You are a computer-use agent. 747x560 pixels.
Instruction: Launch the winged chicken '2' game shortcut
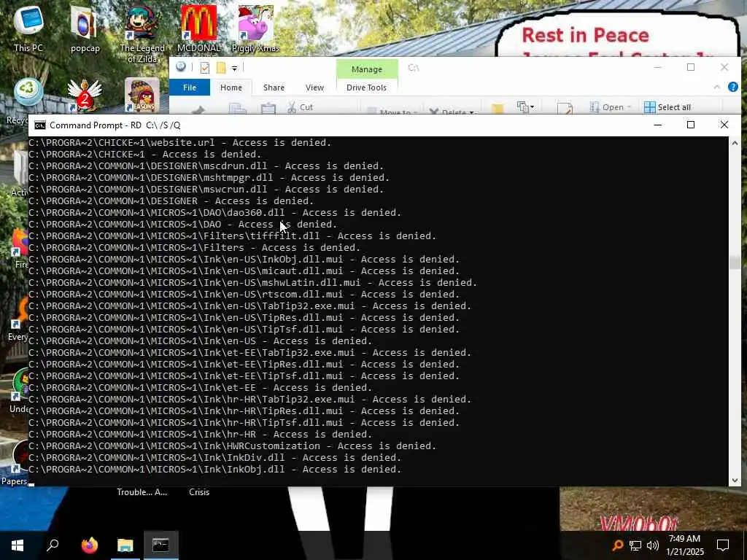point(85,96)
